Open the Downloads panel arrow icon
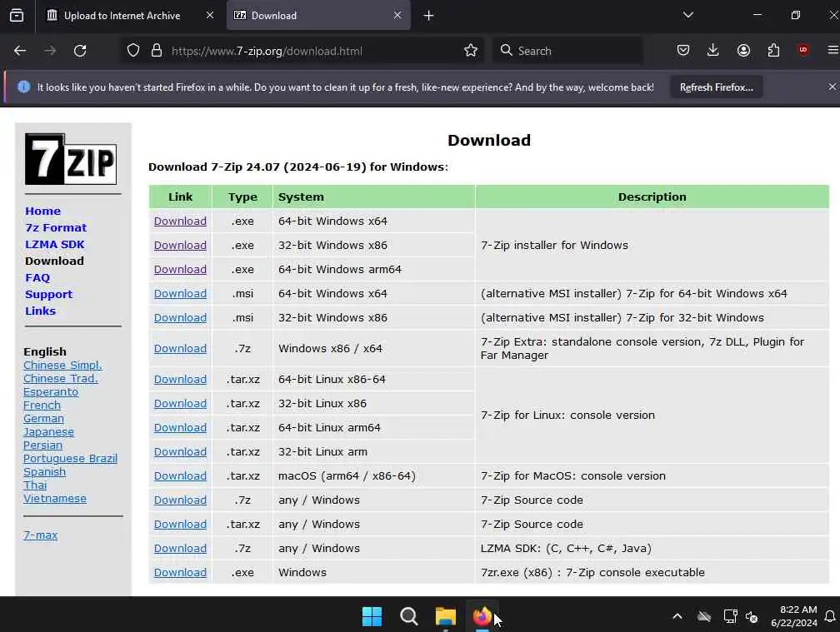The width and height of the screenshot is (840, 632). 712,50
